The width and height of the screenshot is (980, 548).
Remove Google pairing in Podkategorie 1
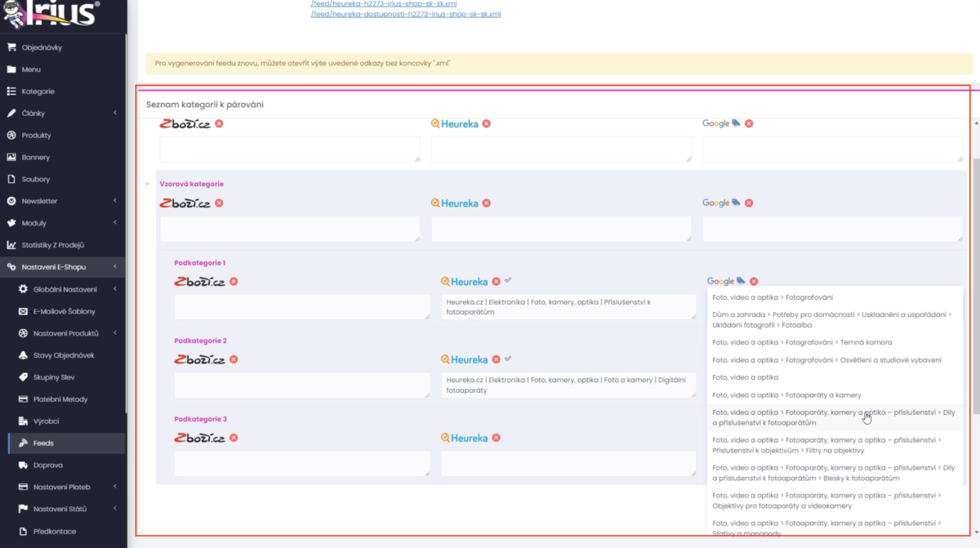click(754, 281)
